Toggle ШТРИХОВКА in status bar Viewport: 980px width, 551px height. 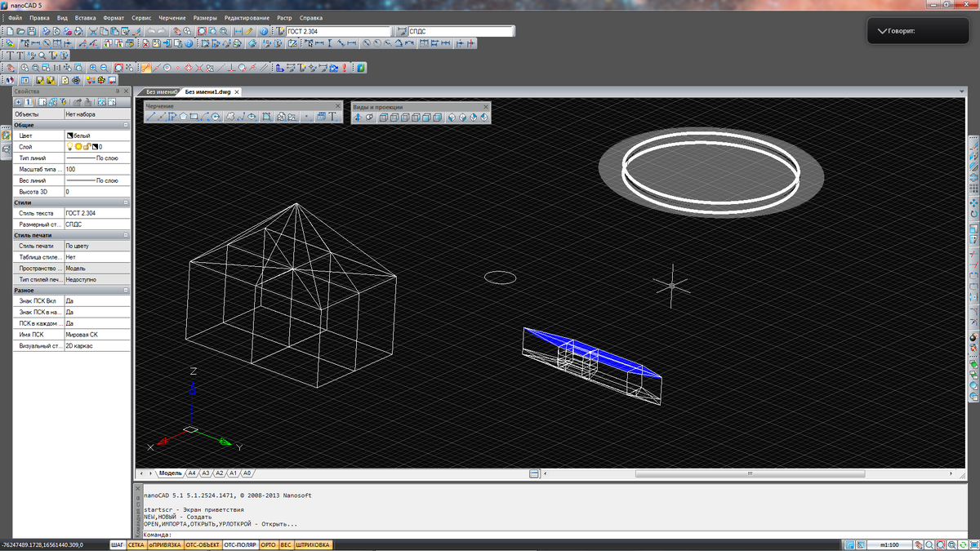click(313, 544)
